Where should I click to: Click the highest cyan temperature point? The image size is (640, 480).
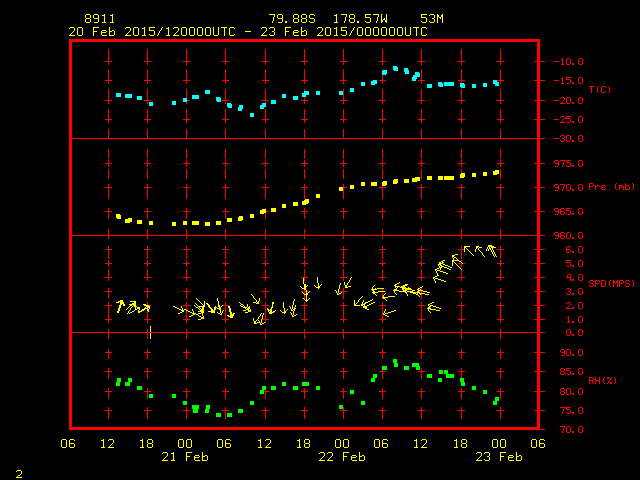396,69
